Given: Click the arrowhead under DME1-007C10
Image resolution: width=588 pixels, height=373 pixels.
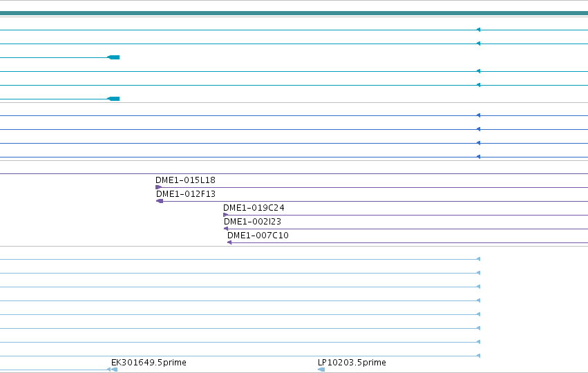Looking at the screenshot, I should (x=229, y=242).
